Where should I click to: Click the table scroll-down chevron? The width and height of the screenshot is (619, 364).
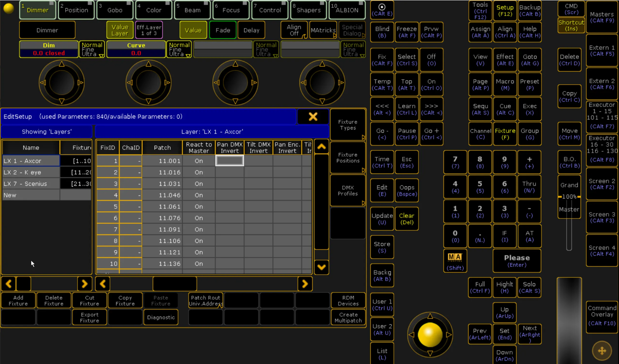[x=322, y=267]
